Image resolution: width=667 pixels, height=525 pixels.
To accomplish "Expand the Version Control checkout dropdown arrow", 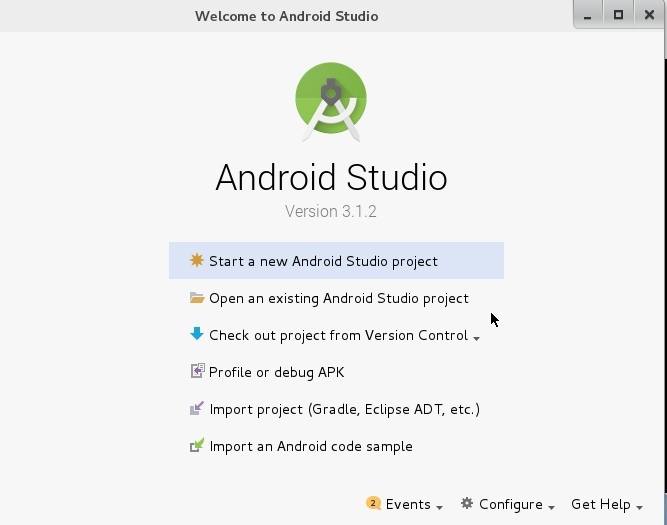I will 476,338.
